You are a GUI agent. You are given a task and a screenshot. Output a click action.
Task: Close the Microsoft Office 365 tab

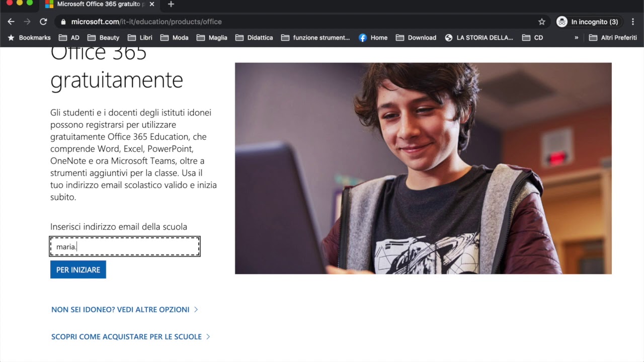tap(152, 4)
